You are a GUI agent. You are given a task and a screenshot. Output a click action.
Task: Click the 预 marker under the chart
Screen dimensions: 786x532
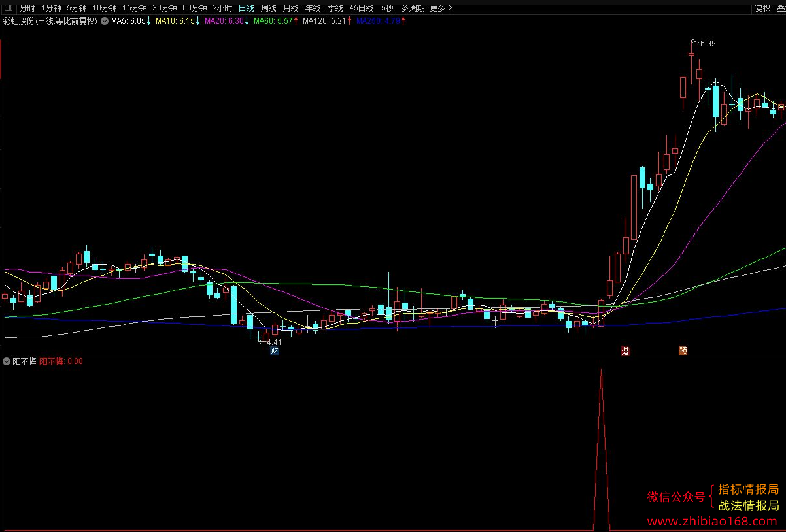(683, 351)
